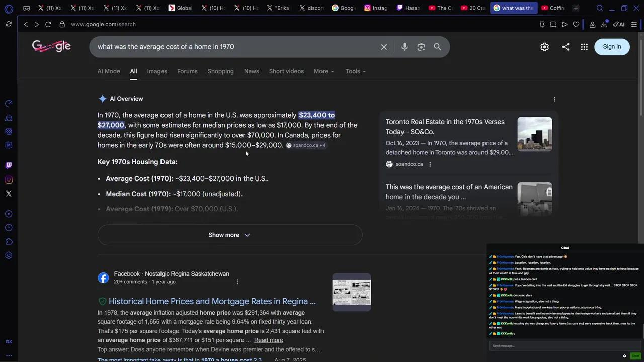Switch to News results tab
The width and height of the screenshot is (644, 362).
252,71
